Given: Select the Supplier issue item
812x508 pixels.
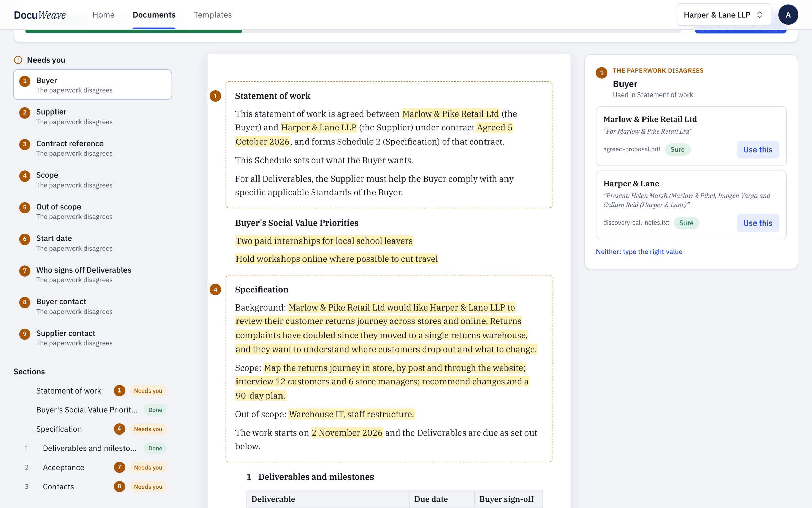Looking at the screenshot, I should click(x=92, y=117).
